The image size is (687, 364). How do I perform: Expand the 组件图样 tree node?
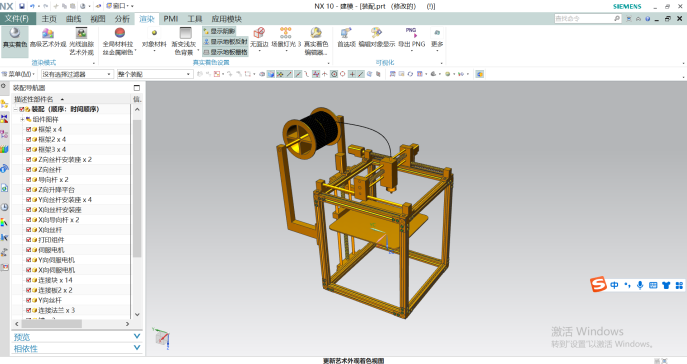(22, 120)
